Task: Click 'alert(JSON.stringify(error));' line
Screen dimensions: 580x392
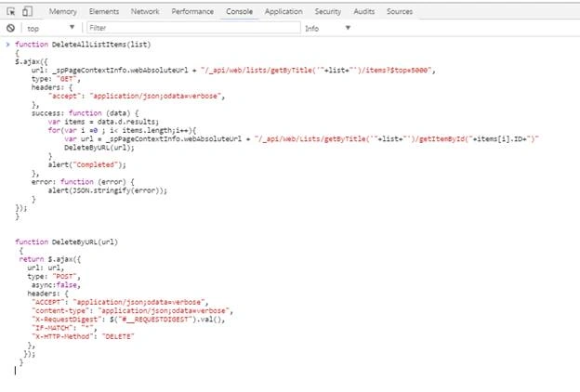Action: [107, 190]
